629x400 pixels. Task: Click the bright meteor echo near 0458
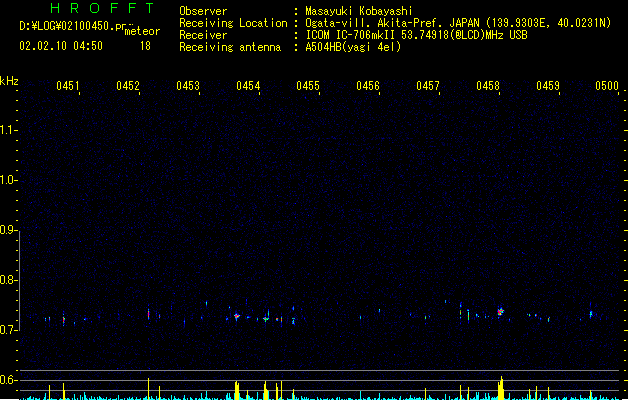point(500,311)
